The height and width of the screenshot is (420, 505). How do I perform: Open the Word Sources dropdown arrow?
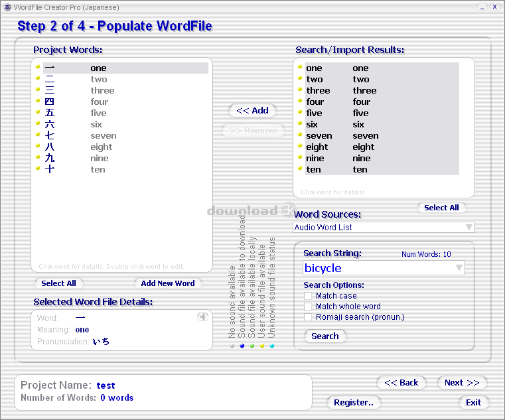click(x=469, y=228)
